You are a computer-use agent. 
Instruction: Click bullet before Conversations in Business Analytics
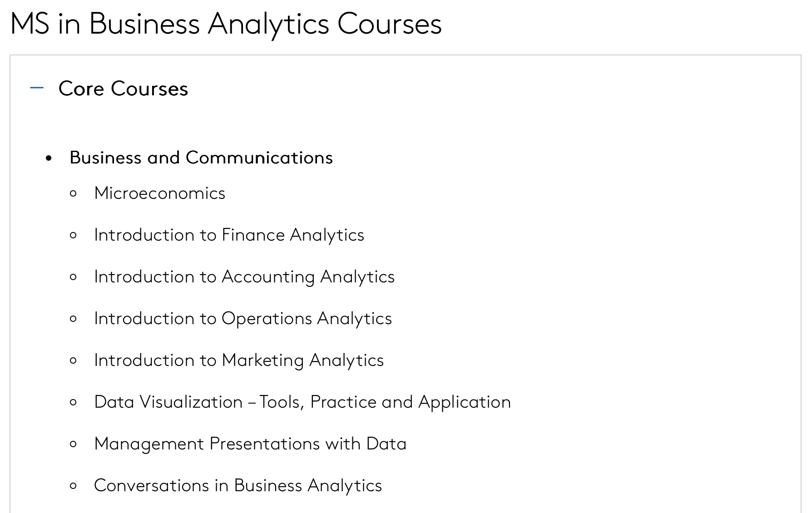click(x=74, y=486)
